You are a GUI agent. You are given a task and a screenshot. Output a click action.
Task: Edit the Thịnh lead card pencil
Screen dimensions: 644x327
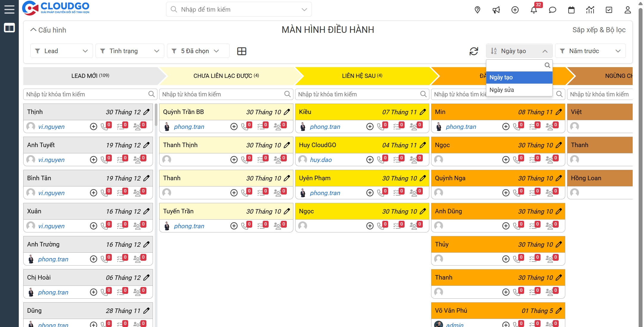click(146, 112)
